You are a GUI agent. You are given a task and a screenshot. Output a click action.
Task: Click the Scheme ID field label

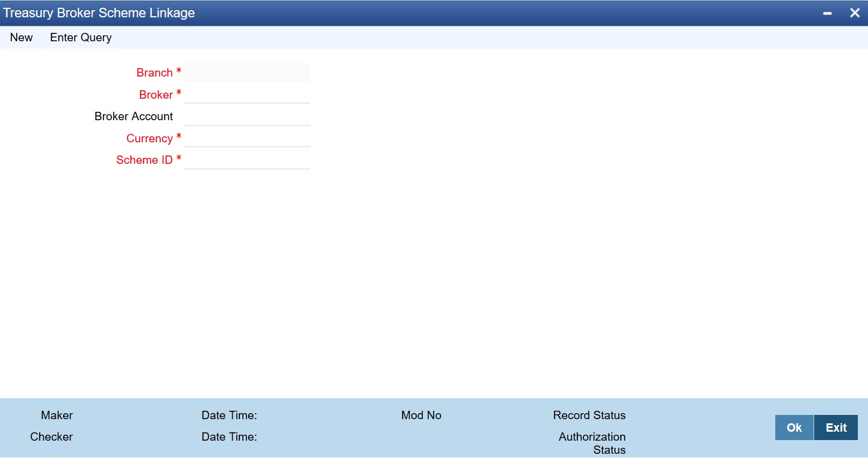coord(145,160)
